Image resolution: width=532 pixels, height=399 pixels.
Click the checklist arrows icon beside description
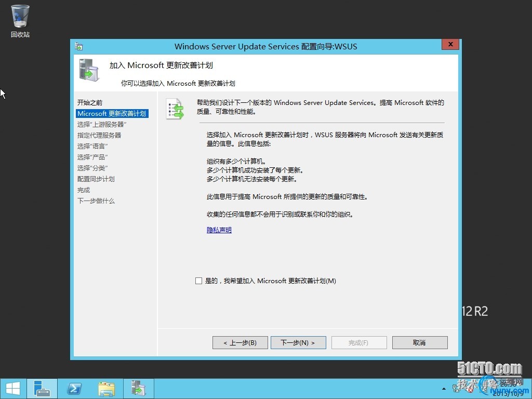[x=175, y=109]
